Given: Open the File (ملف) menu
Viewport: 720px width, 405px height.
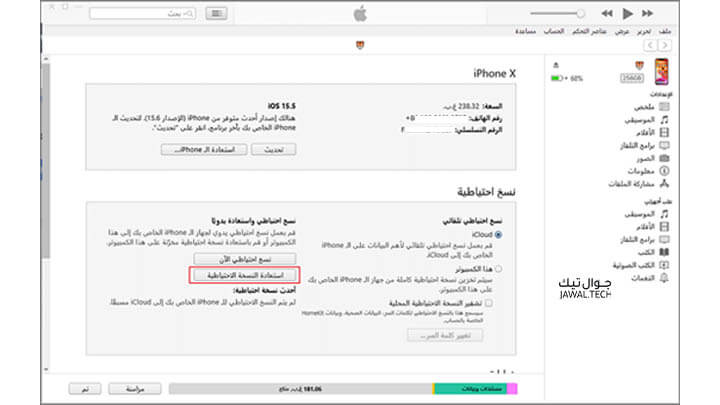Looking at the screenshot, I should click(664, 31).
